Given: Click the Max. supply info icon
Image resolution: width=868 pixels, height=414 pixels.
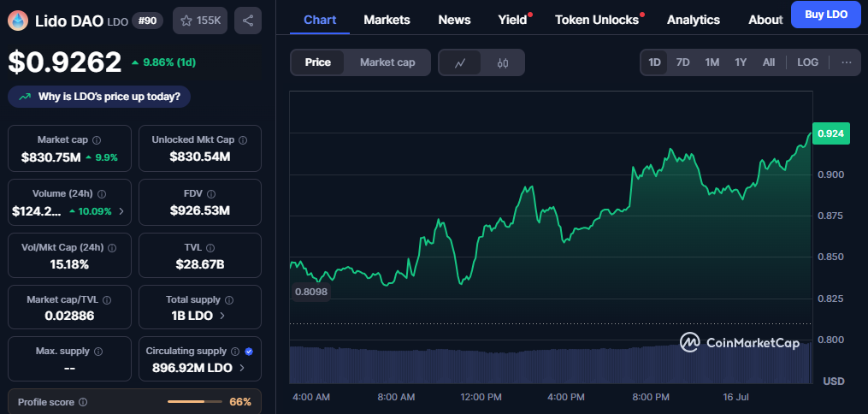Looking at the screenshot, I should coord(98,351).
